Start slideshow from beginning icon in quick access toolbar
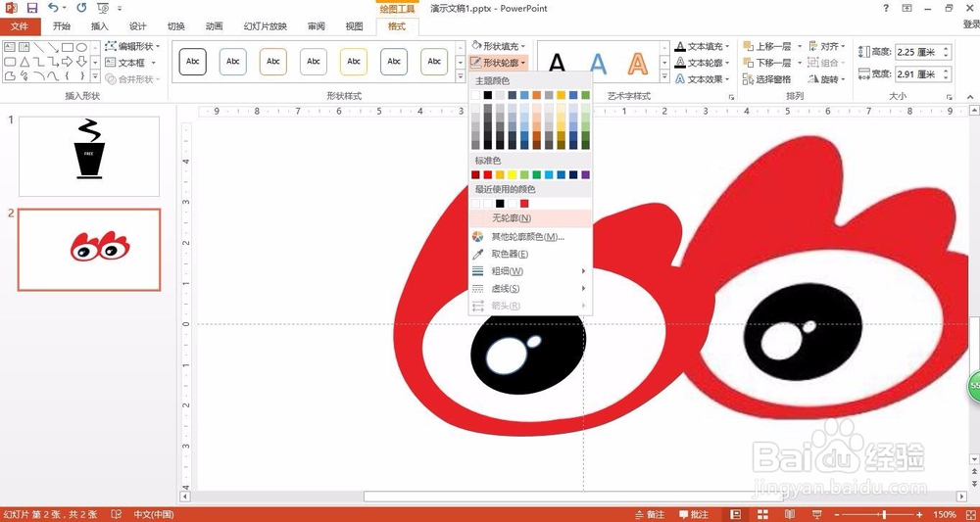 (103, 8)
